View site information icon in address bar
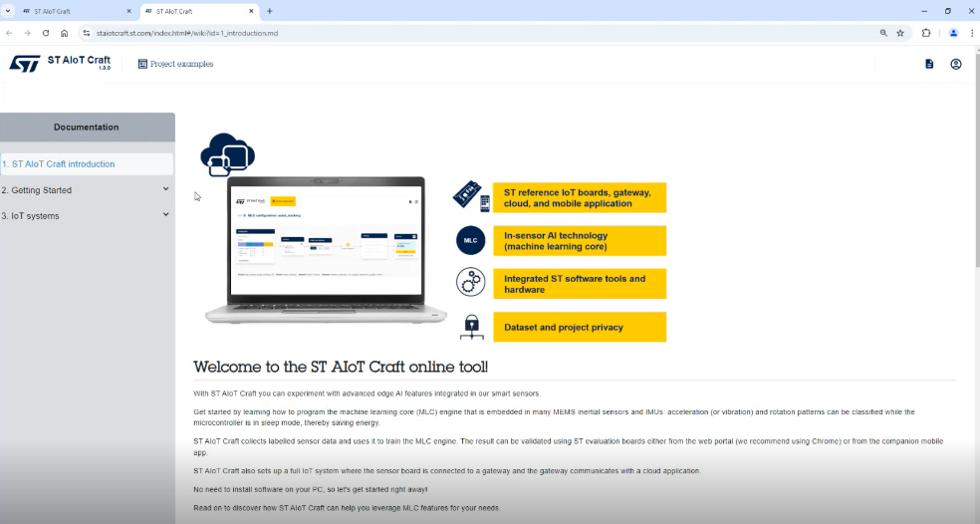Screen dimensions: 980x524 point(87,33)
